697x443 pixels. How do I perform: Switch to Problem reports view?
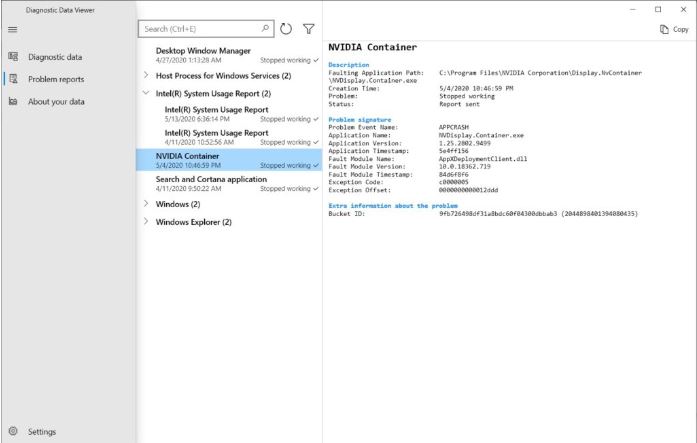click(56, 79)
